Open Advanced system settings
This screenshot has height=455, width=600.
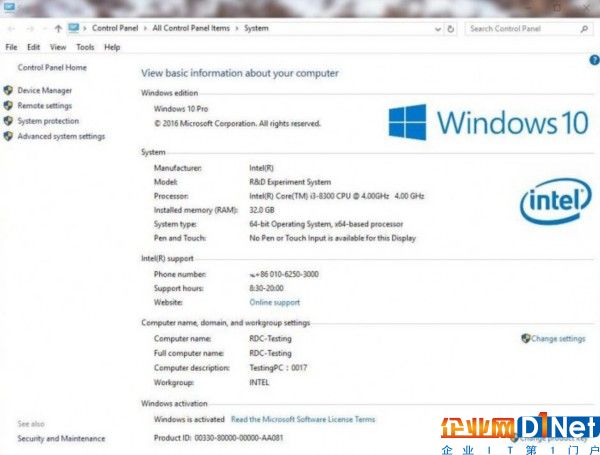(61, 137)
